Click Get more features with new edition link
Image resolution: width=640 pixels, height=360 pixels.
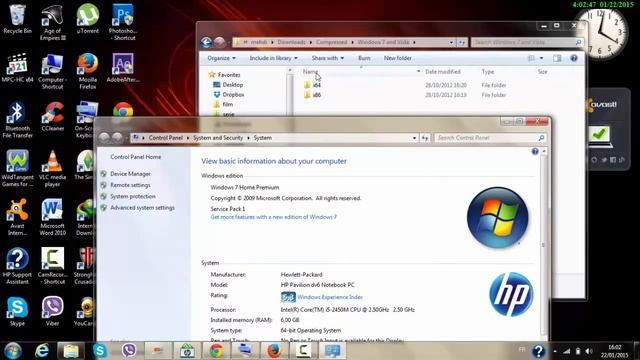point(273,217)
